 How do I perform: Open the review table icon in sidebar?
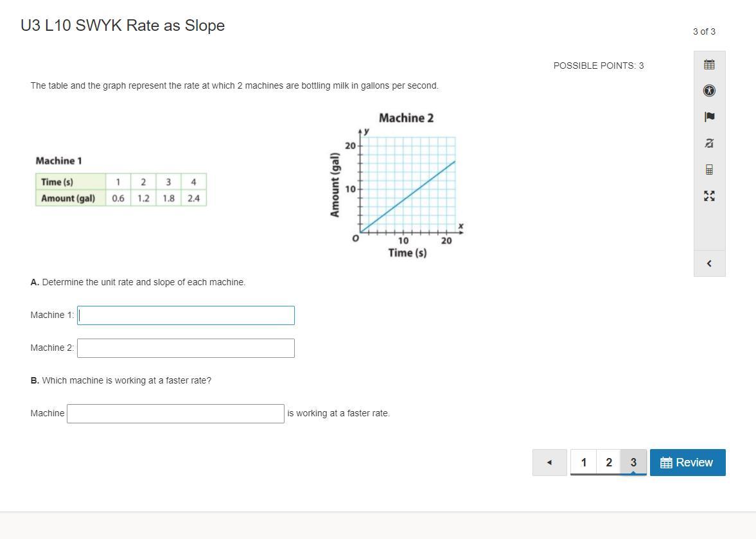(x=709, y=64)
